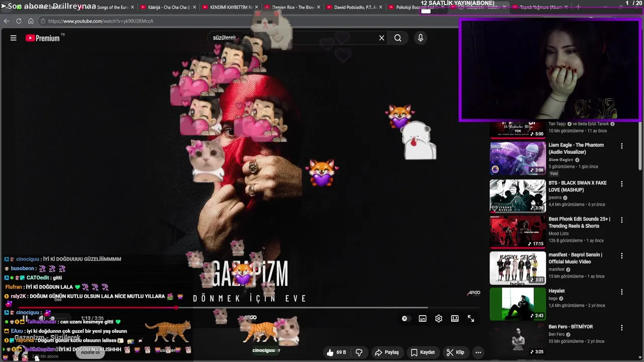644x362 pixels.
Task: Share the video via Paylaş
Action: pyautogui.click(x=386, y=352)
